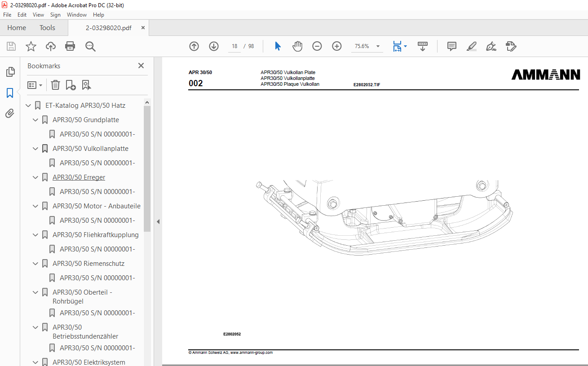588x366 pixels.
Task: Open the attachments paperclip panel
Action: pos(10,114)
